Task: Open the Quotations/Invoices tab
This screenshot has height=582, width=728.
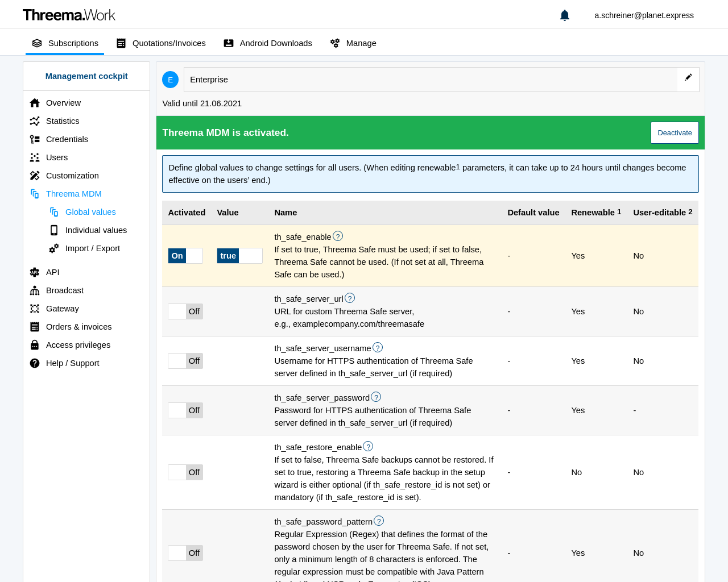Action: 161,43
